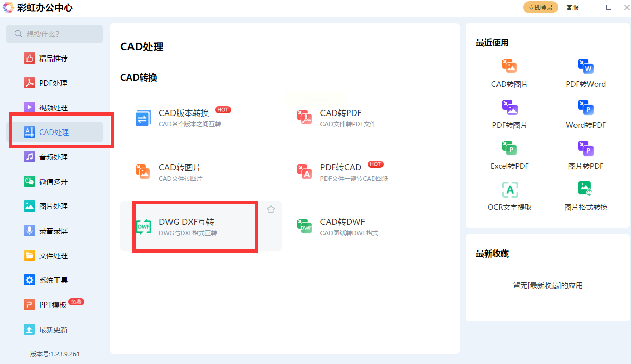631x364 pixels.
Task: Select the 音频处理 sidebar label
Action: point(53,157)
